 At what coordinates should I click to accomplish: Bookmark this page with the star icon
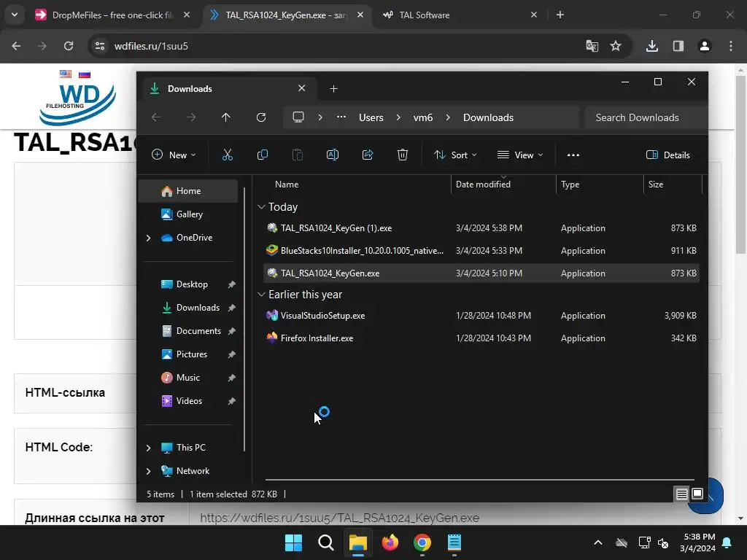tap(616, 46)
